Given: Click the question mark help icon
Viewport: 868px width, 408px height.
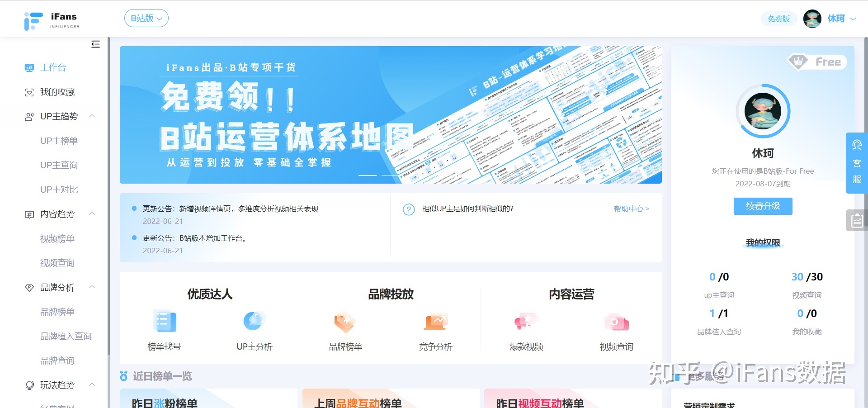Looking at the screenshot, I should pyautogui.click(x=409, y=209).
